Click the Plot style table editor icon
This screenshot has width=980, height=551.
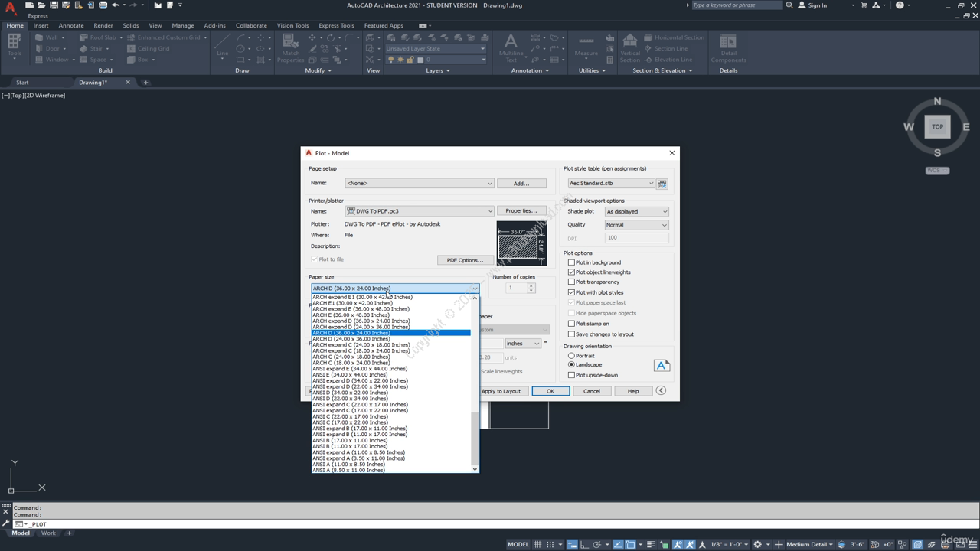pyautogui.click(x=662, y=184)
